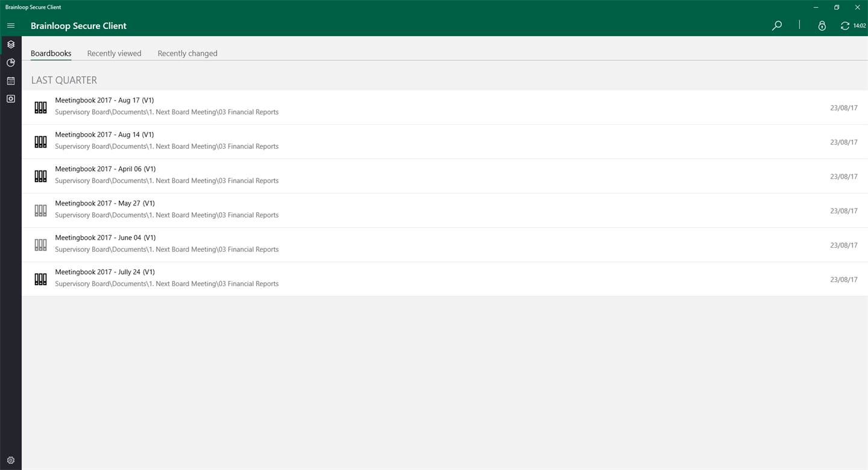868x470 pixels.
Task: Click the 23/08/17 date on Aug 14 row
Action: tap(844, 142)
